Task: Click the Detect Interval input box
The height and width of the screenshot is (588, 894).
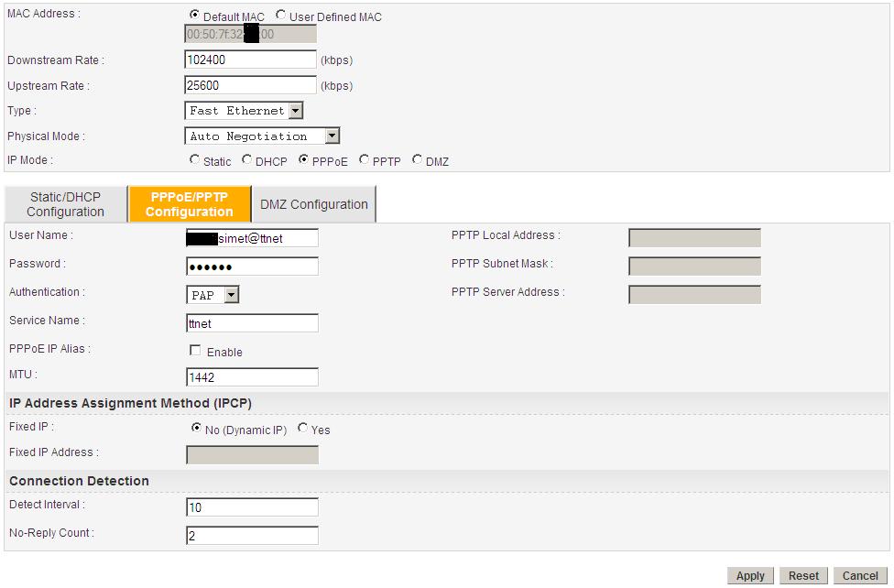Action: tap(252, 507)
